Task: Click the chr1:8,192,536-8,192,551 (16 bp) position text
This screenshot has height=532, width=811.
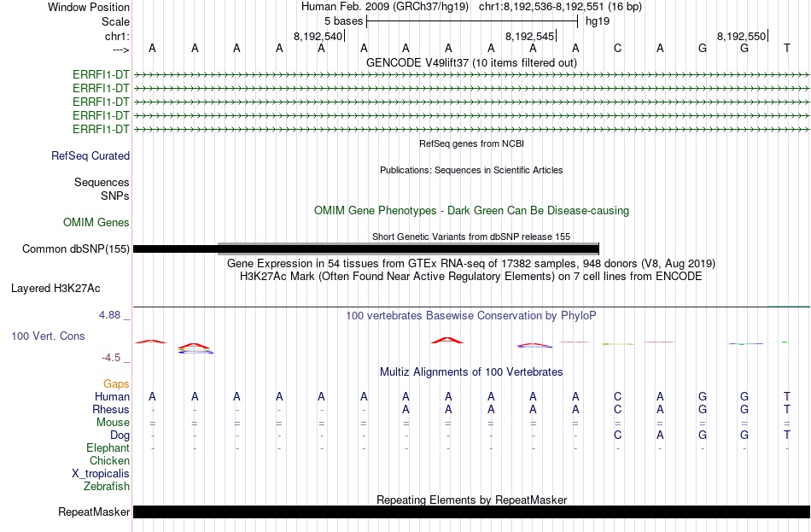Action: click(x=560, y=7)
